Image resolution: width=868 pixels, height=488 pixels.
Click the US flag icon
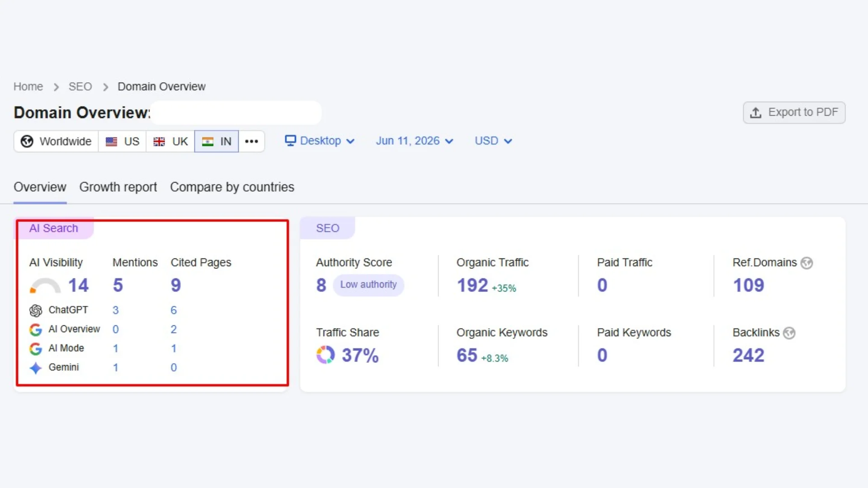[111, 141]
